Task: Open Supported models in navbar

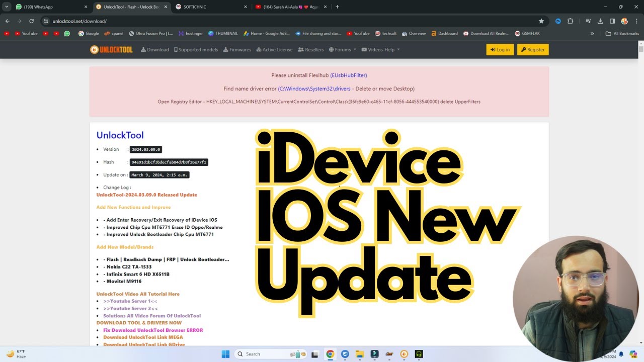Action: tap(196, 50)
